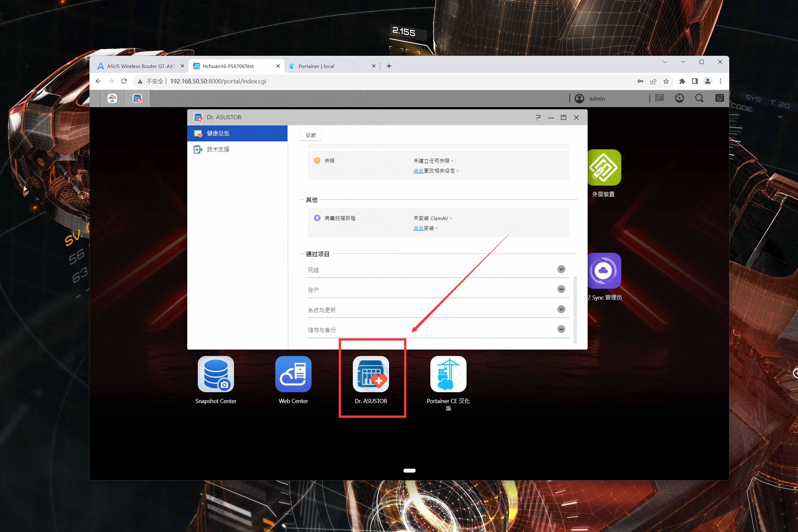Click password key icon in address bar
798x532 pixels.
click(x=640, y=81)
